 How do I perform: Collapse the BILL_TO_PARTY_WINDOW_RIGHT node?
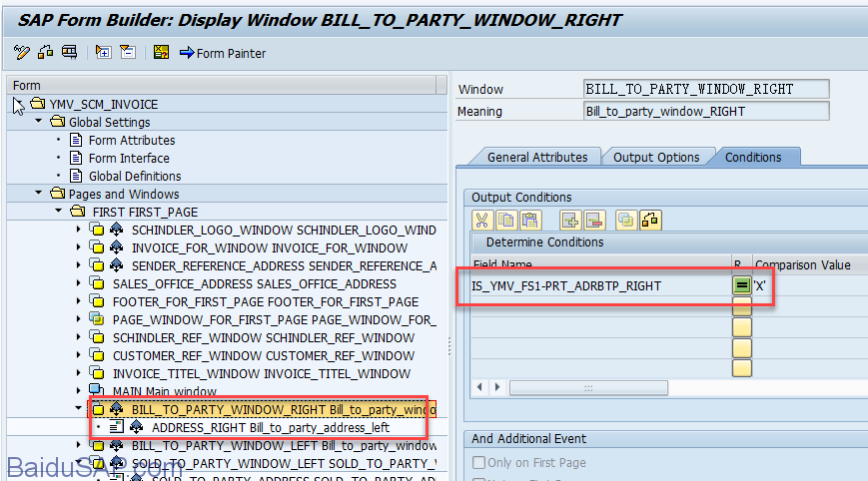(78, 408)
